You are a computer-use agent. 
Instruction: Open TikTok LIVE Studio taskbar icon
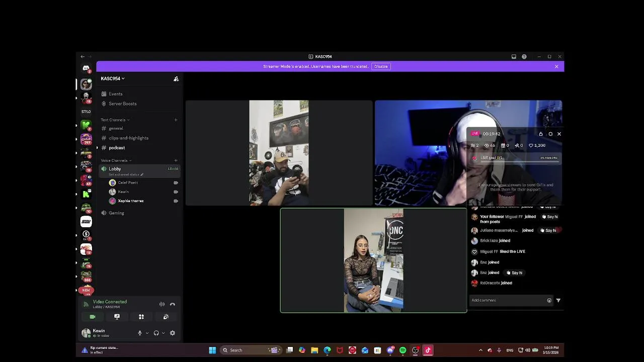tap(428, 350)
